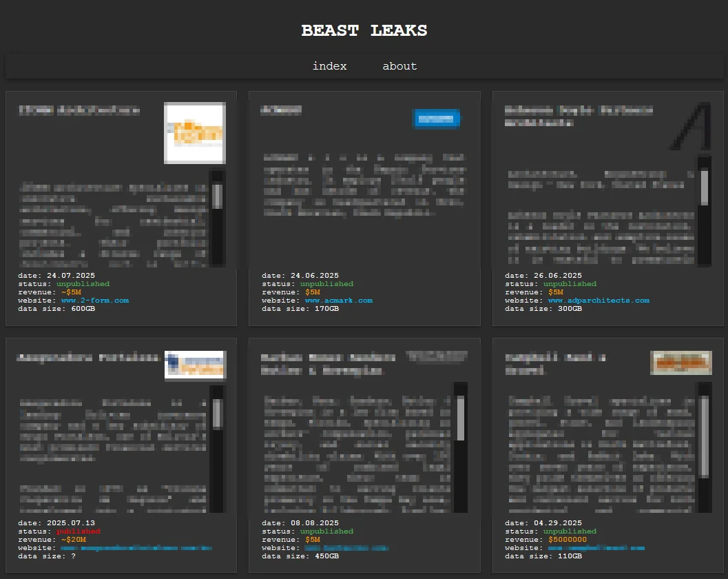The width and height of the screenshot is (728, 579).
Task: Click the $5M revenue in the adparchitects.com card
Action: pos(556,292)
